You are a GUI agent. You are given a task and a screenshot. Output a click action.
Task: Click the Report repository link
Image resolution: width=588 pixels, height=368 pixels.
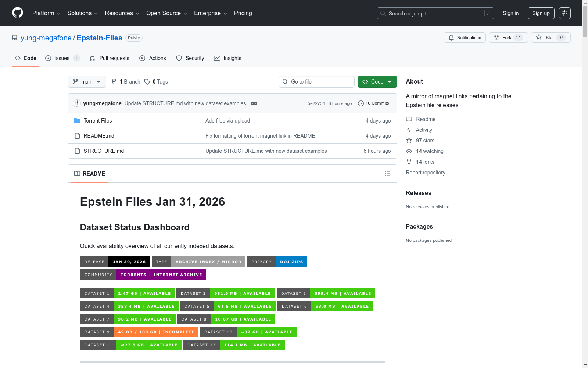pos(426,173)
